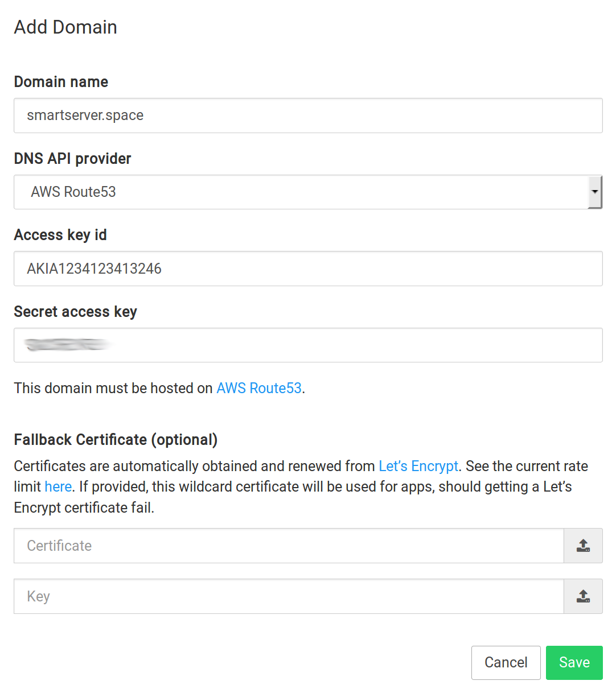The height and width of the screenshot is (693, 616).
Task: Click the Certificate text field
Action: [288, 546]
